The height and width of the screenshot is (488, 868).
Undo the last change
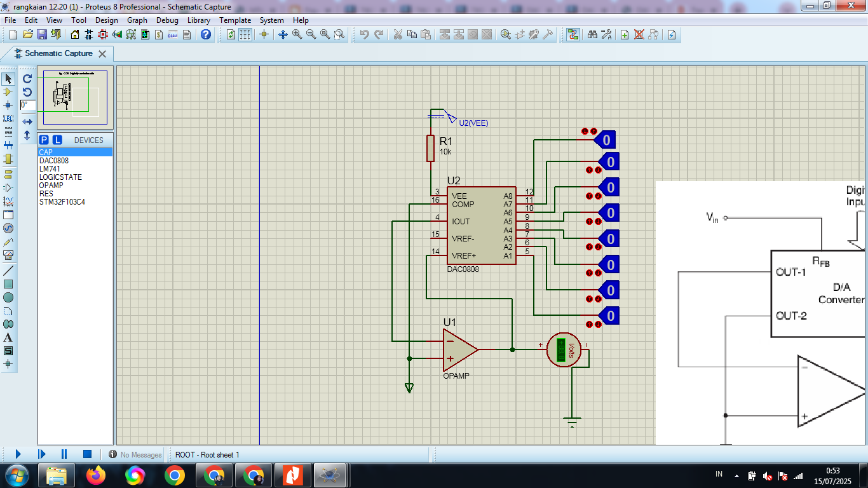(364, 34)
